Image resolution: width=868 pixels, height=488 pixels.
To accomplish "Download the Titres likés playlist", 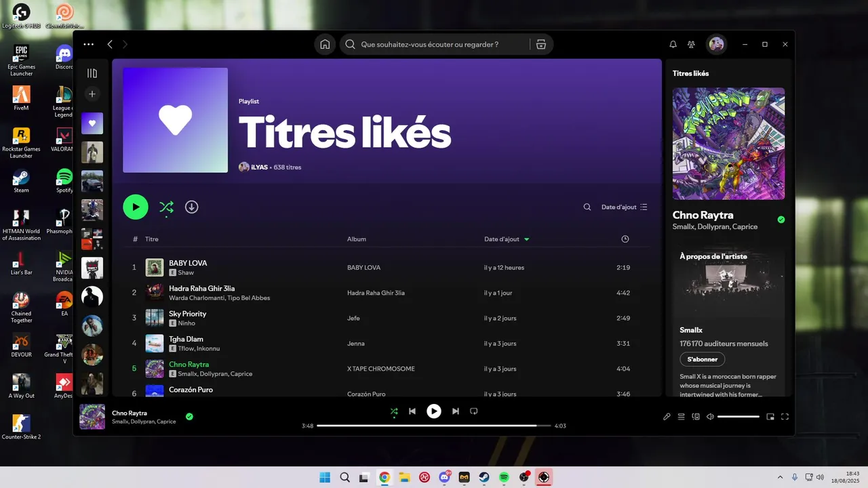I will click(x=192, y=207).
